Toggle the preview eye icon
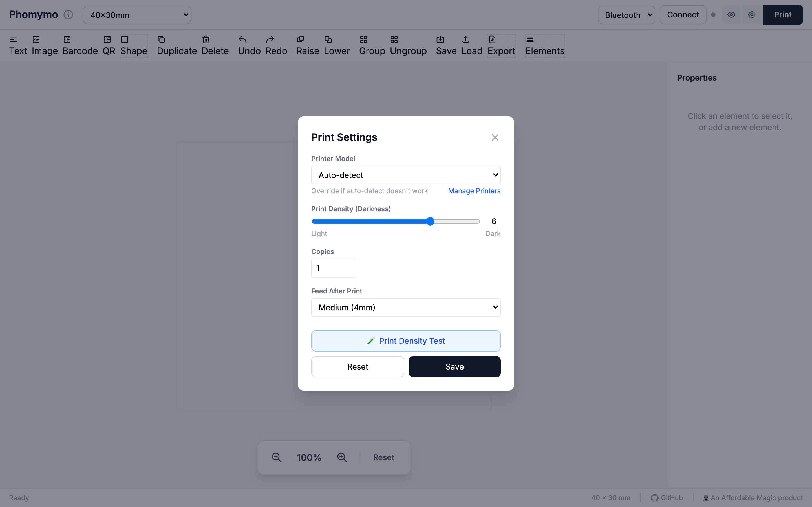812x507 pixels. click(731, 14)
